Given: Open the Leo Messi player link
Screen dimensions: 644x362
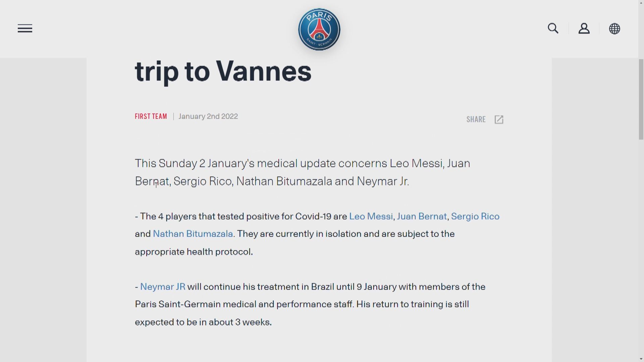Looking at the screenshot, I should click(x=371, y=217).
